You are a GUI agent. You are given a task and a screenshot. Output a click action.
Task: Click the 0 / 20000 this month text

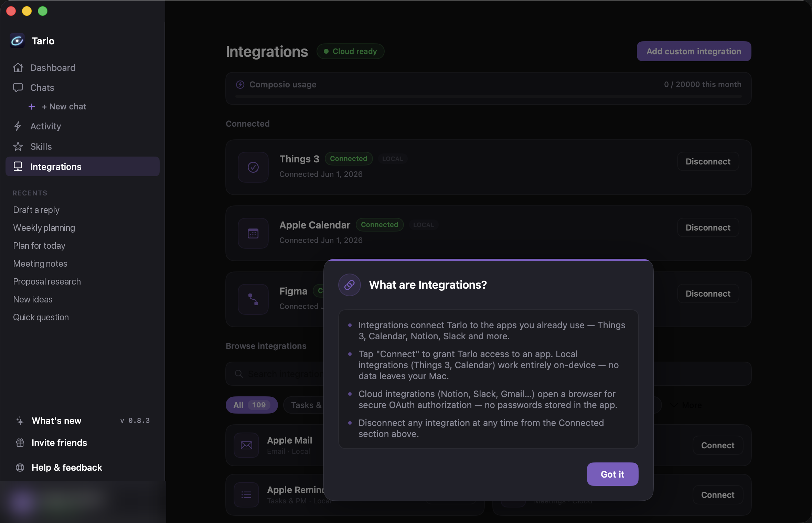coord(703,84)
